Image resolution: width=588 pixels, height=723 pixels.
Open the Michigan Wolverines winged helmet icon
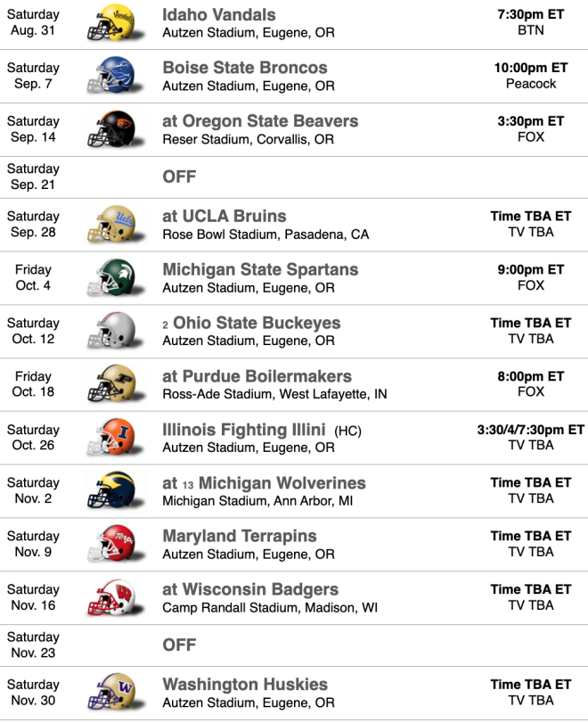click(x=116, y=490)
